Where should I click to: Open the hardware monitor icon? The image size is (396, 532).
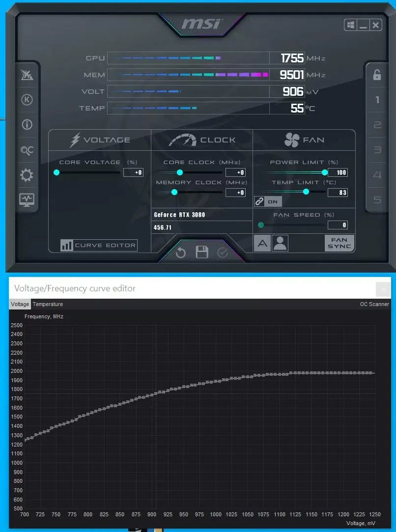pyautogui.click(x=27, y=200)
